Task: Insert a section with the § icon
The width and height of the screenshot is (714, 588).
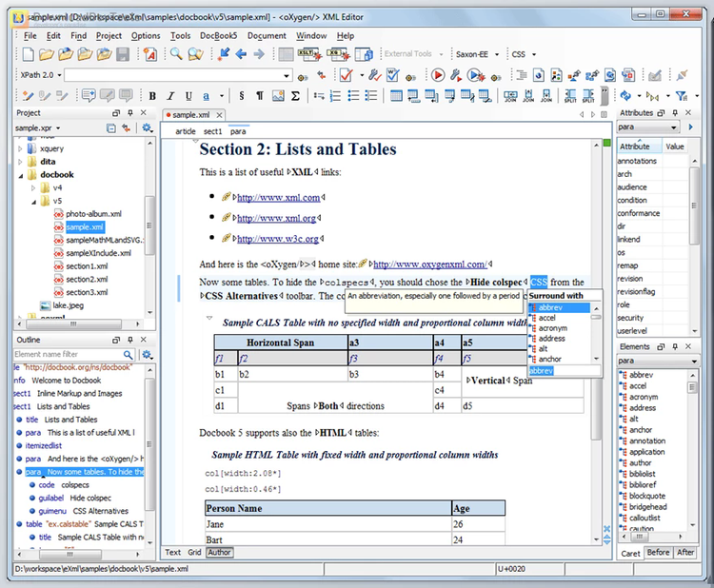Action: click(x=242, y=95)
